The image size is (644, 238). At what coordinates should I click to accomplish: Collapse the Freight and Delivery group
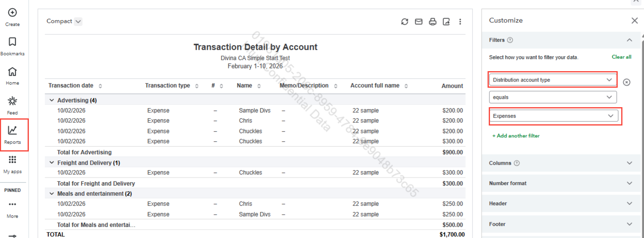(52, 163)
